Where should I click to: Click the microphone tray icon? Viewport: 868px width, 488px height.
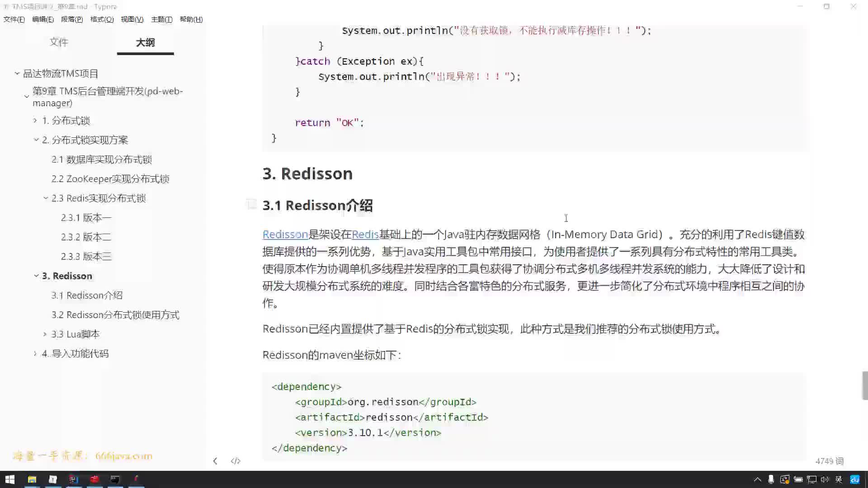[771, 479]
